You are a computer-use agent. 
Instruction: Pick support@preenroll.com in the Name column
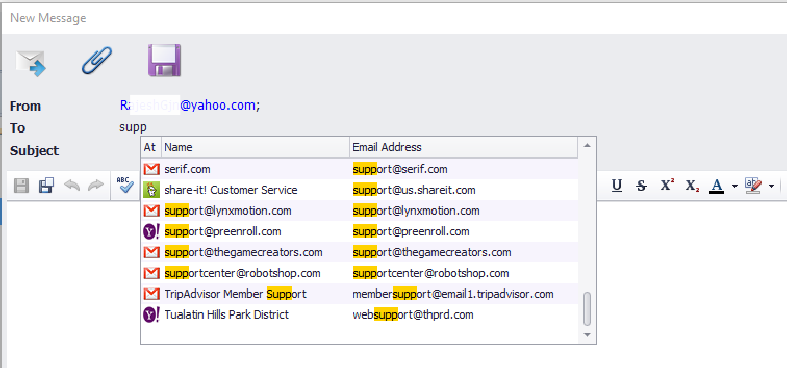223,231
